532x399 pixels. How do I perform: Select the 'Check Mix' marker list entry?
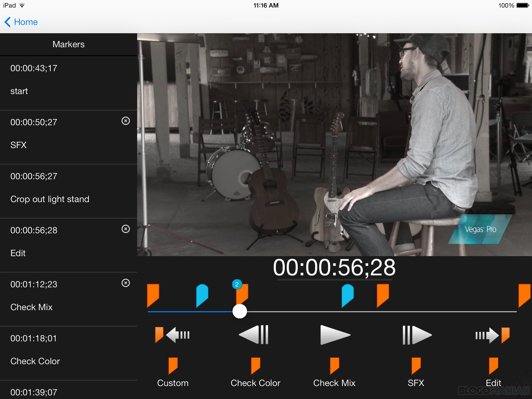[69, 299]
